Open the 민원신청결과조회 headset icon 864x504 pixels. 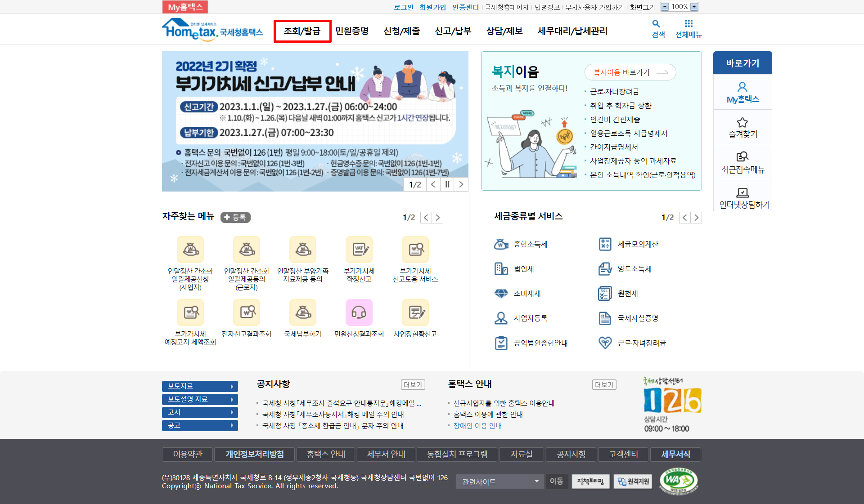pos(359,312)
